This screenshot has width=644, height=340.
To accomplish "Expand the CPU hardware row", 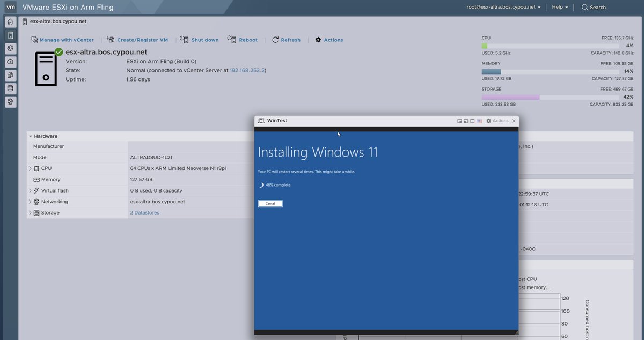I will [30, 168].
